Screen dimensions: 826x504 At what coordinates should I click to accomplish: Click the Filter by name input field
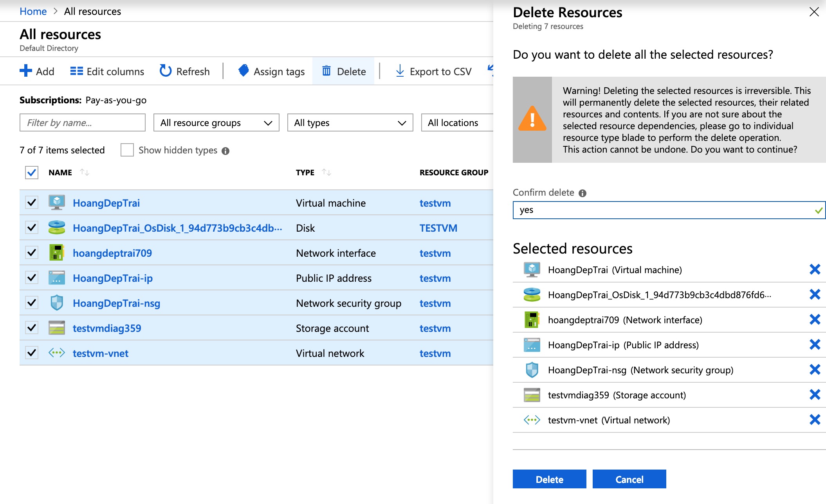(82, 123)
